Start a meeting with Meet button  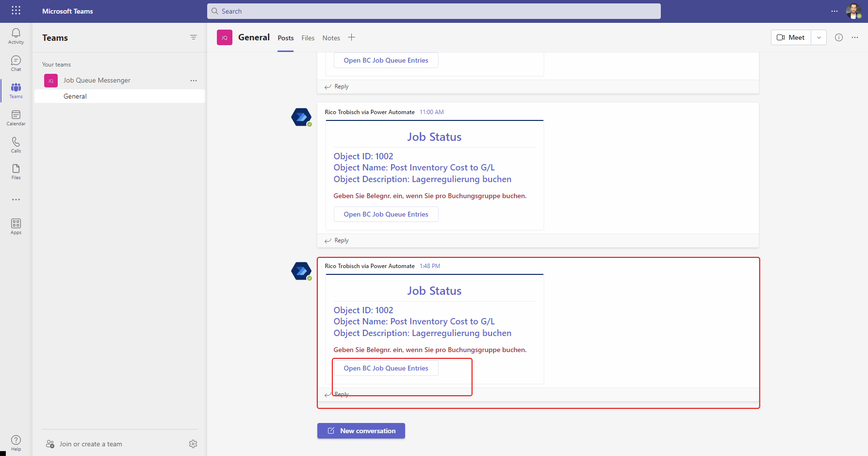[791, 37]
